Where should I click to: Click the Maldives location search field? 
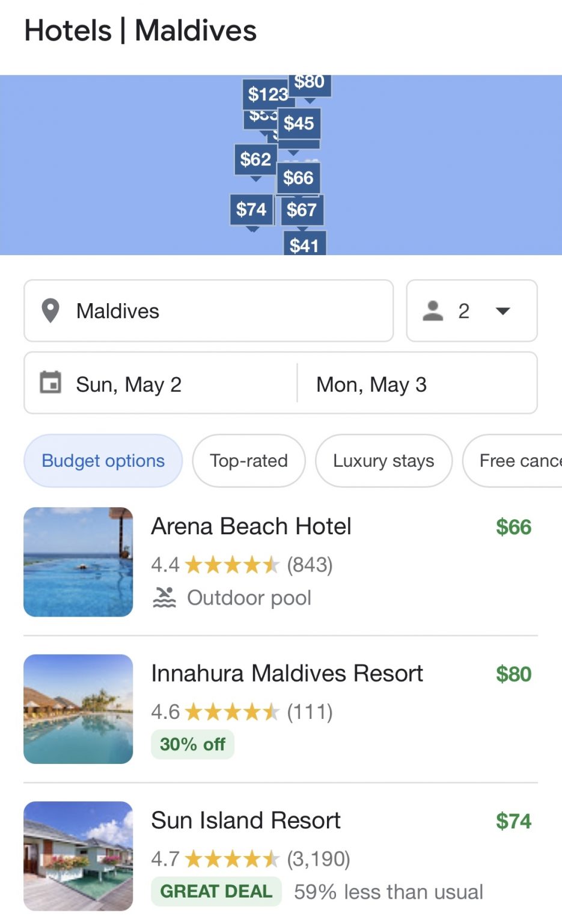pyautogui.click(x=209, y=311)
